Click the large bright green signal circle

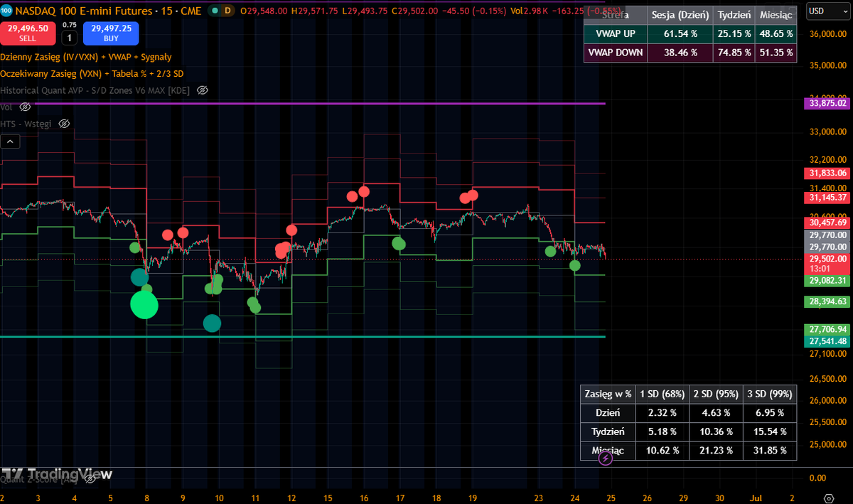pos(144,305)
